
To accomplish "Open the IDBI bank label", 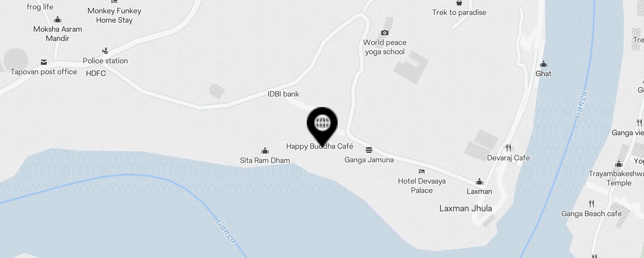I will [x=283, y=94].
